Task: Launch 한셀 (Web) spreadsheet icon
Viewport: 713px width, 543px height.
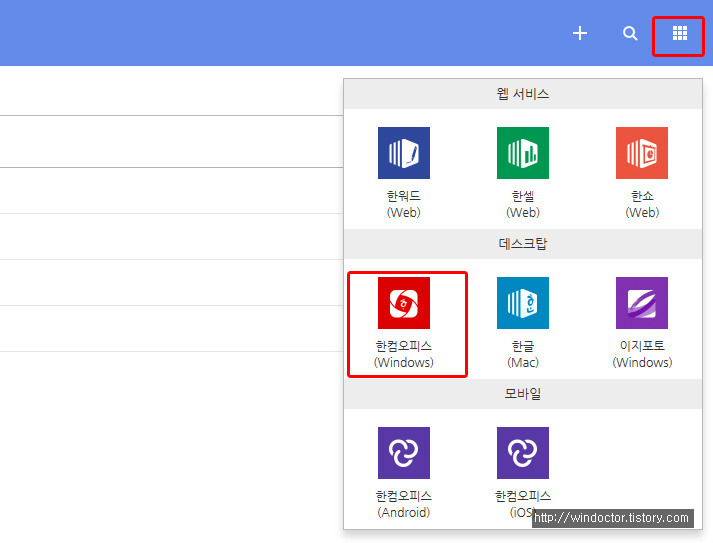Action: 523,153
